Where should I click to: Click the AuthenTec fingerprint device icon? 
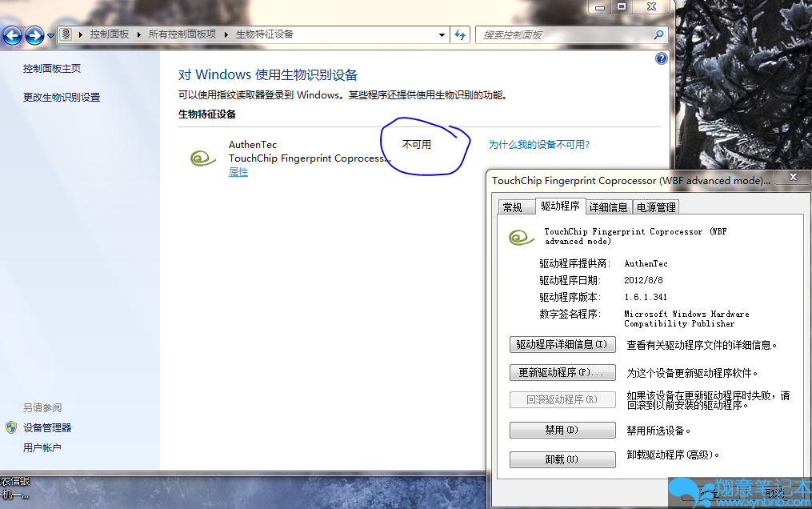[x=202, y=158]
